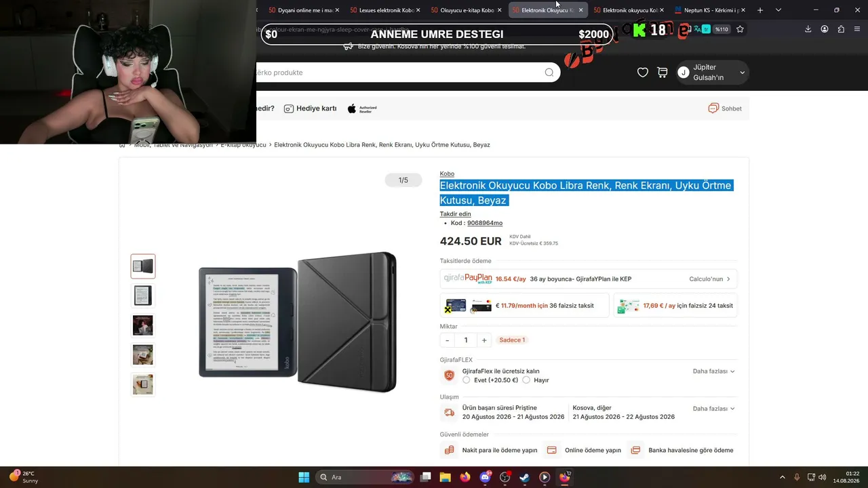Image resolution: width=868 pixels, height=488 pixels.
Task: Select the fifth product thumbnail
Action: (x=143, y=384)
